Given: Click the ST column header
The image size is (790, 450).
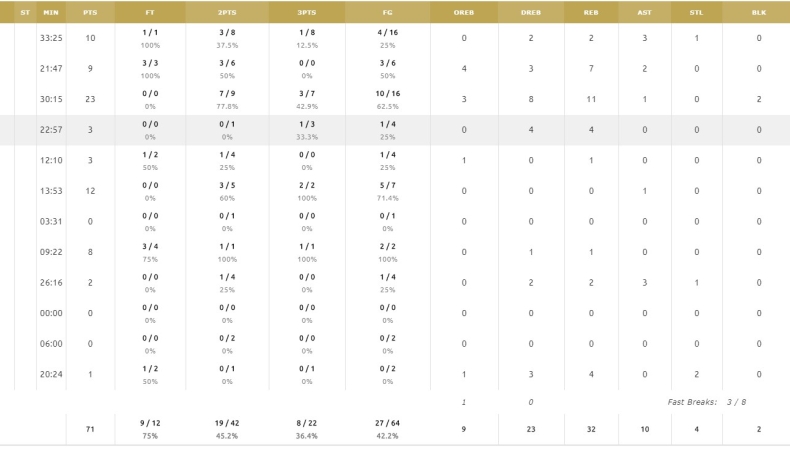Looking at the screenshot, I should click(25, 12).
